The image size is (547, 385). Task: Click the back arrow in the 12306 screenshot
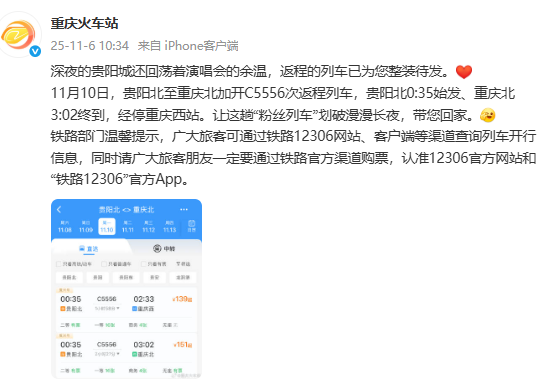[59, 209]
